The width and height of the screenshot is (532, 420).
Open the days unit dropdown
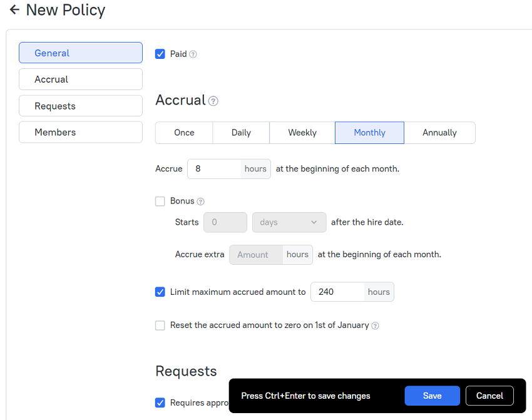tap(289, 222)
